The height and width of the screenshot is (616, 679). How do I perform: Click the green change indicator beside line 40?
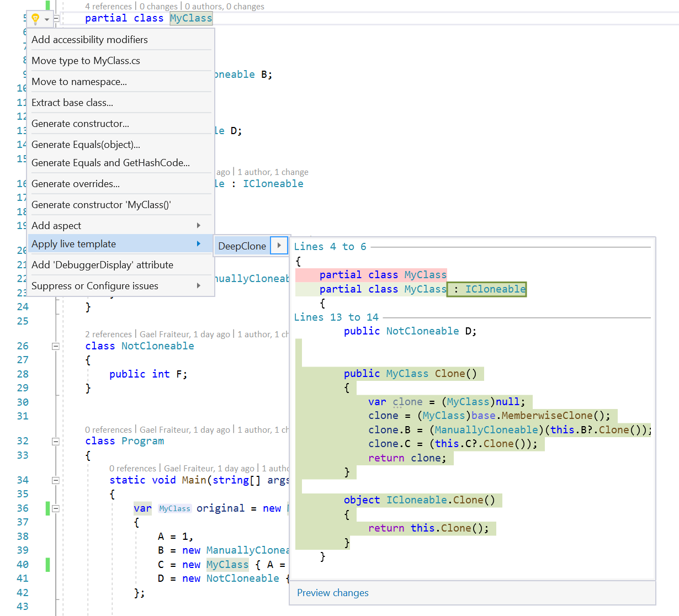[49, 564]
